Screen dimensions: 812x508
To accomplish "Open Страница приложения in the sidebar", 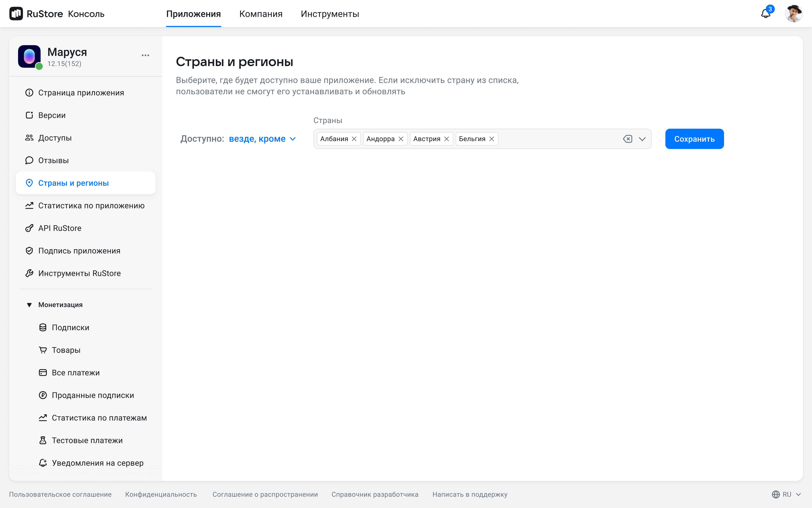I will click(86, 93).
